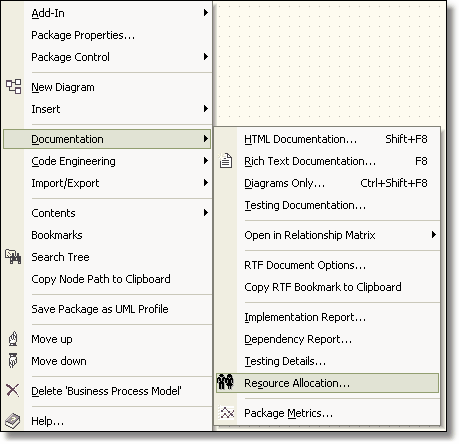Viewport: 459px width, 444px height.
Task: Click the Resource Allocation people icon
Action: pyautogui.click(x=225, y=382)
